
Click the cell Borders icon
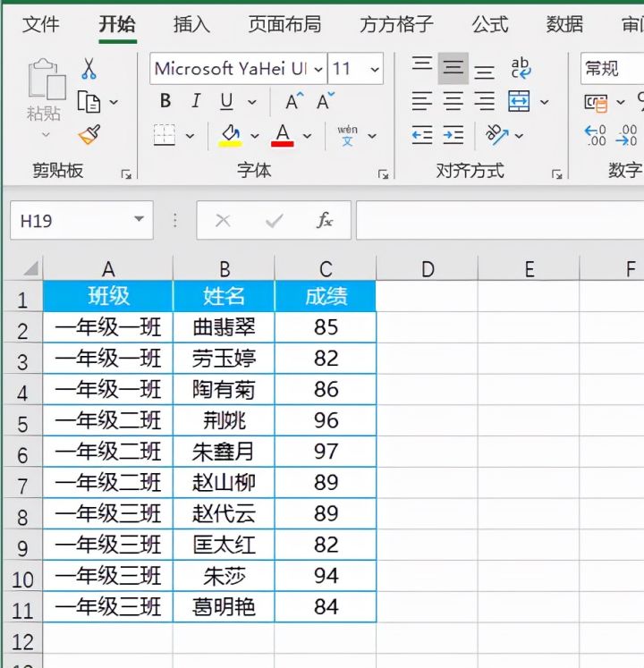point(164,135)
